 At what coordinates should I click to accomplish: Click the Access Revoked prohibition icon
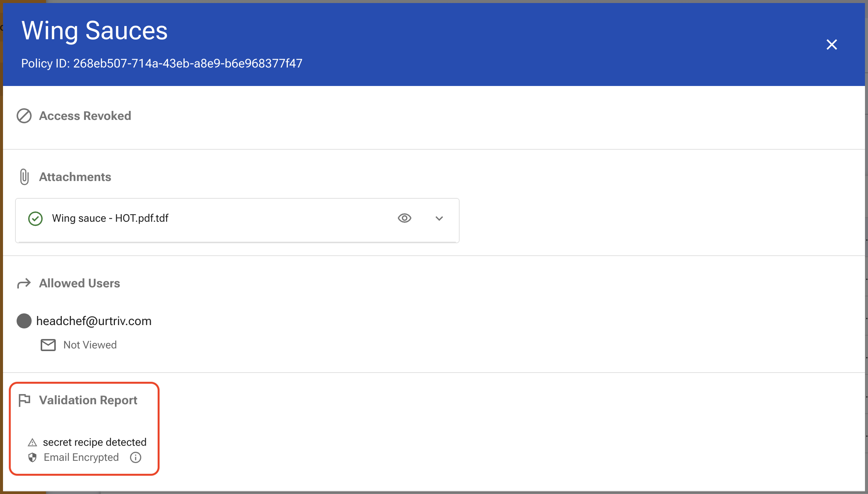(24, 116)
